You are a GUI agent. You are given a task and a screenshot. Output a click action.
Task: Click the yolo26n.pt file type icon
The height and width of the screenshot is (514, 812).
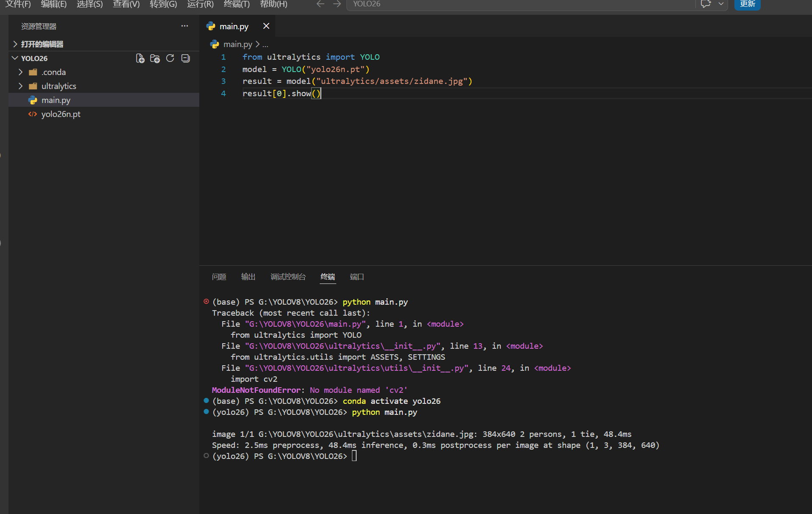coord(33,114)
